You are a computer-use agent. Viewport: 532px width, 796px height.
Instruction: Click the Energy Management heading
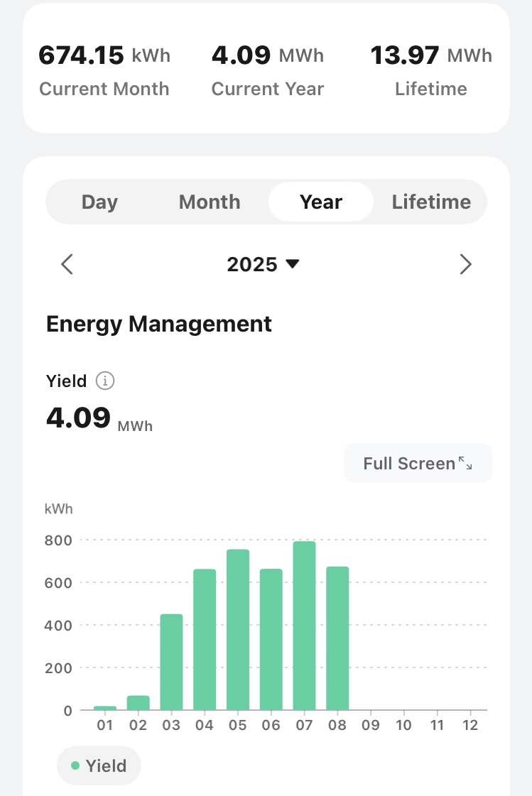pyautogui.click(x=159, y=325)
